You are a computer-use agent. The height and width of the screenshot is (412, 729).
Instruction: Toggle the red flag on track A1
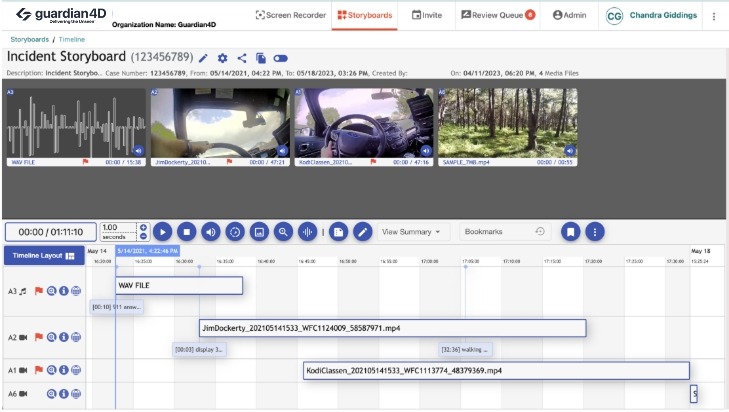click(39, 370)
